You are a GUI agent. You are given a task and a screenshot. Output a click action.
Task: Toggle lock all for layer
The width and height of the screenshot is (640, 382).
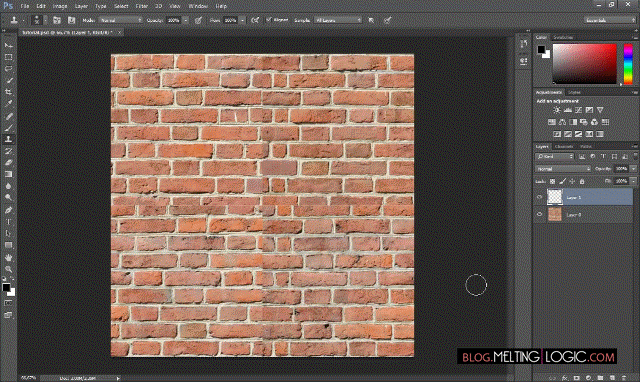tap(582, 181)
